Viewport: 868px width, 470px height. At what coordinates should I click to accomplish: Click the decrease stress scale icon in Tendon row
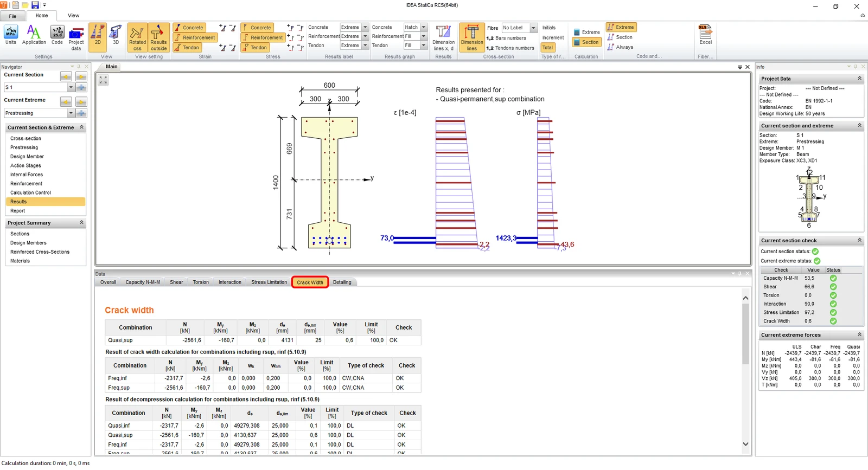point(300,48)
